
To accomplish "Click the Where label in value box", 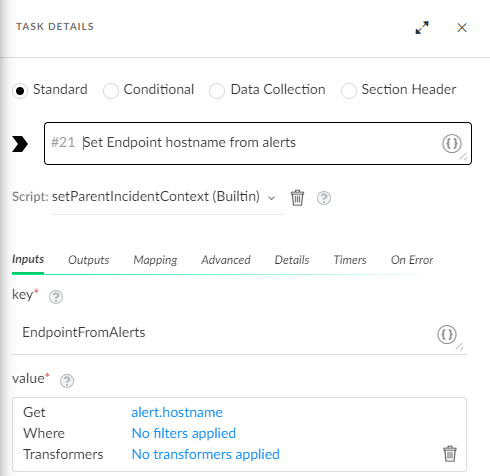I will (x=44, y=433).
